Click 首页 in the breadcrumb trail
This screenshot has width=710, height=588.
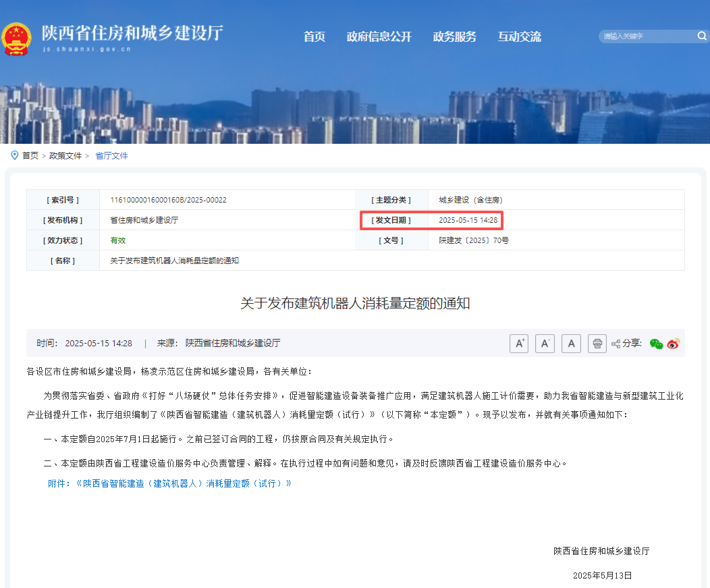coord(30,156)
